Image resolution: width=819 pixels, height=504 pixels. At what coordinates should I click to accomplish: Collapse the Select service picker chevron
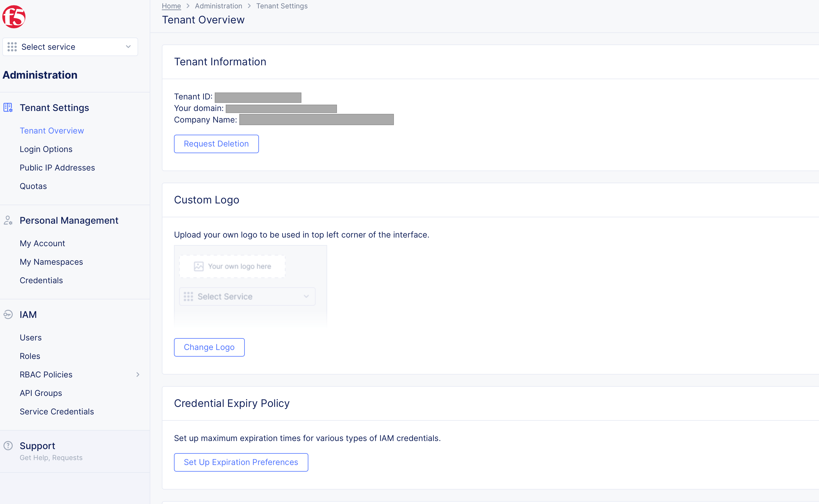point(128,47)
